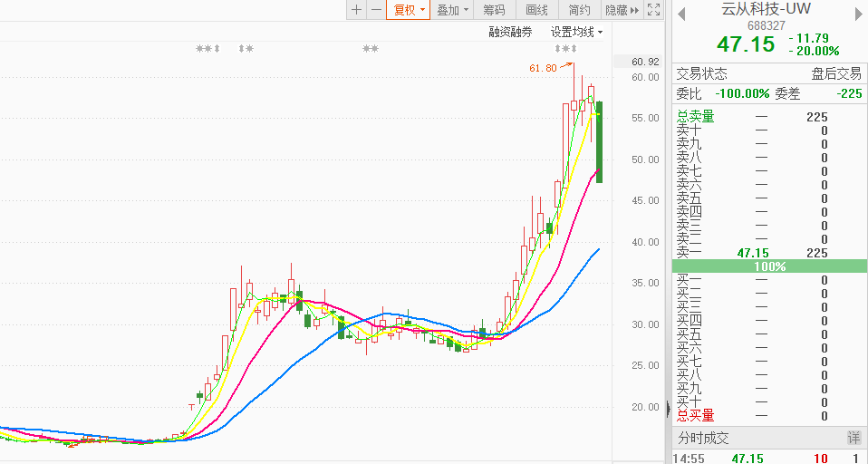Click event markers above the 61.80 peak
Image resolution: width=868 pixels, height=464 pixels.
tap(565, 49)
